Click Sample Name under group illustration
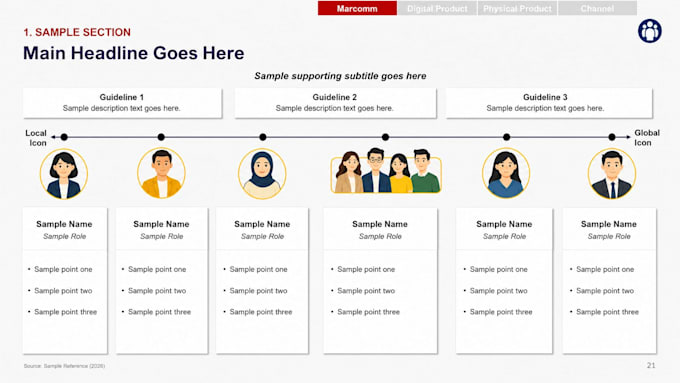The height and width of the screenshot is (383, 680). coord(380,224)
